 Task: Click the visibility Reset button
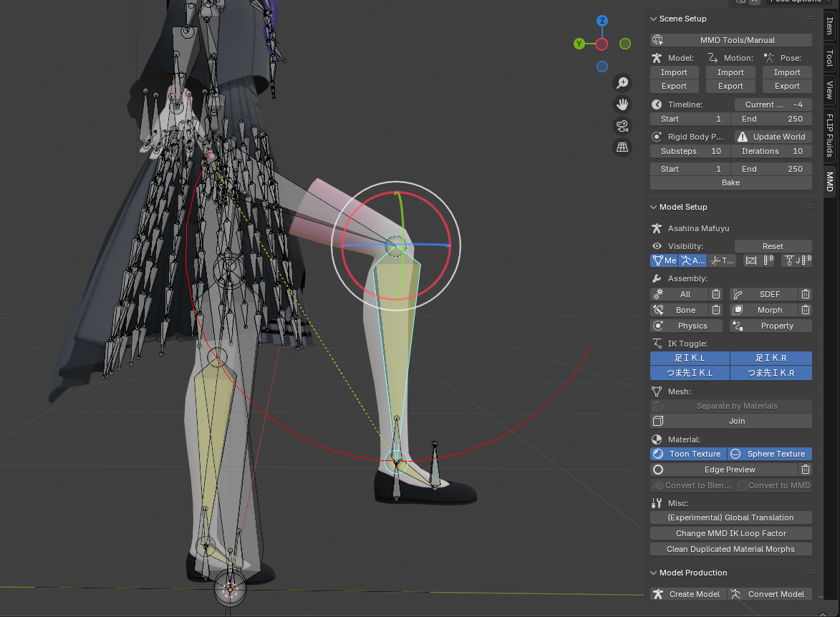click(773, 246)
